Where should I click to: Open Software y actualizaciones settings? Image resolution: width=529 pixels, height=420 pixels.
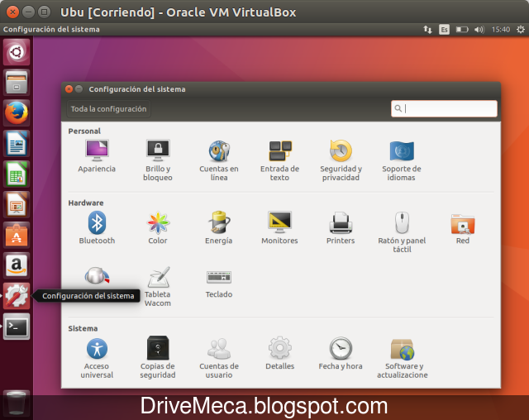point(403,358)
